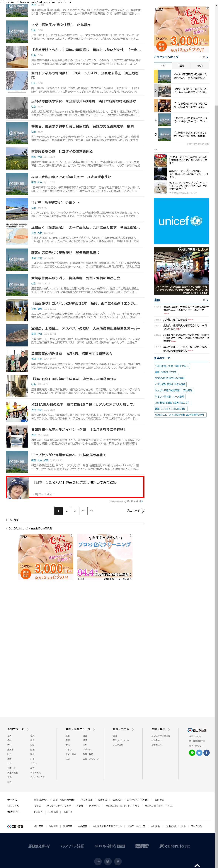Open the ミッキー新幹線がツーショット article

[55, 202]
